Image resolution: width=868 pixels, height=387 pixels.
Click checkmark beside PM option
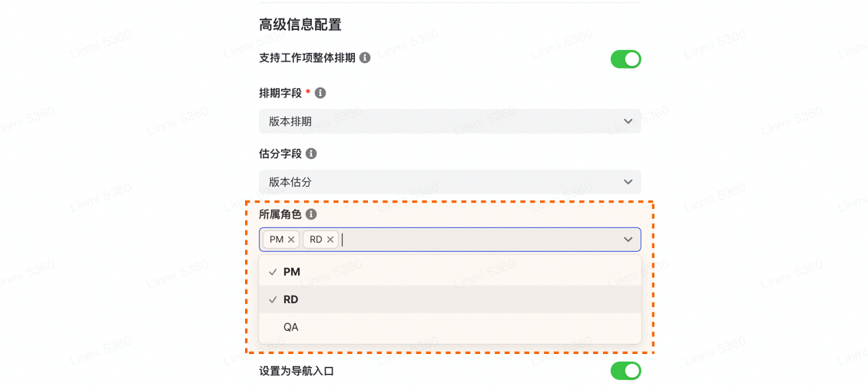pos(273,272)
